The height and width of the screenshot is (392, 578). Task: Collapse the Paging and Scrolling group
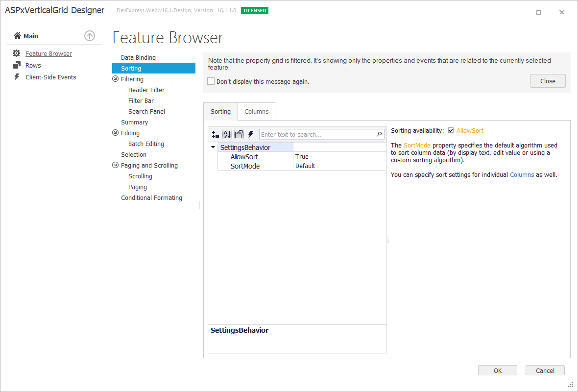[116, 165]
